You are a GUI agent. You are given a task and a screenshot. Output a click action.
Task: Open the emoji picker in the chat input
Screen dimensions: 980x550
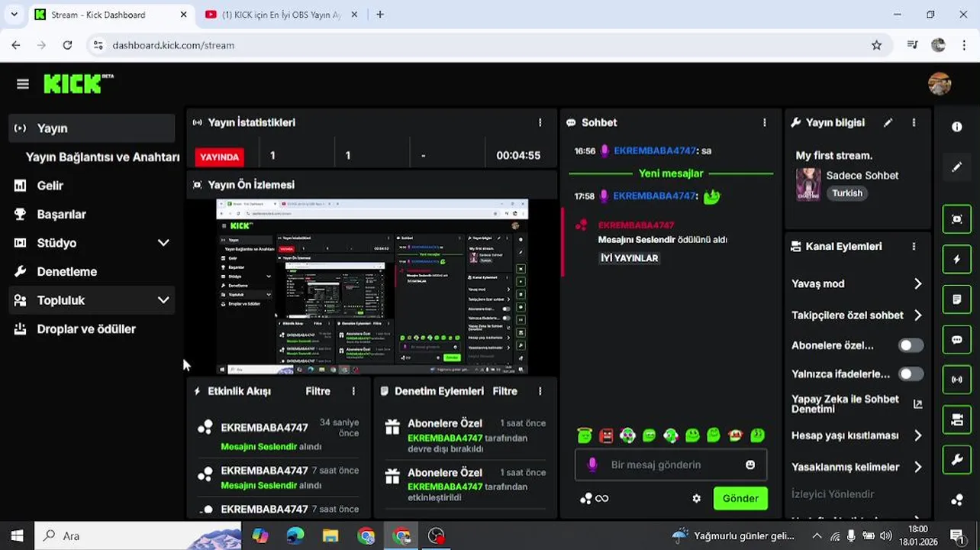[x=750, y=464]
